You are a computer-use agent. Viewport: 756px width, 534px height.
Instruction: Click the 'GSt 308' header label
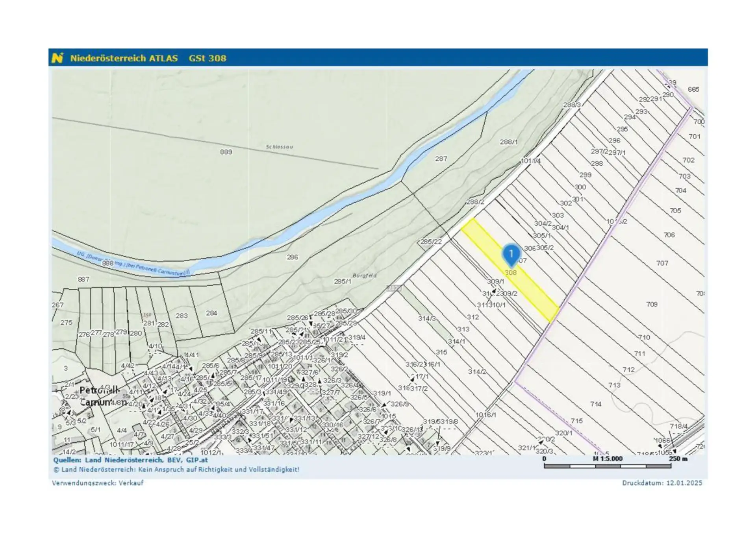(207, 58)
